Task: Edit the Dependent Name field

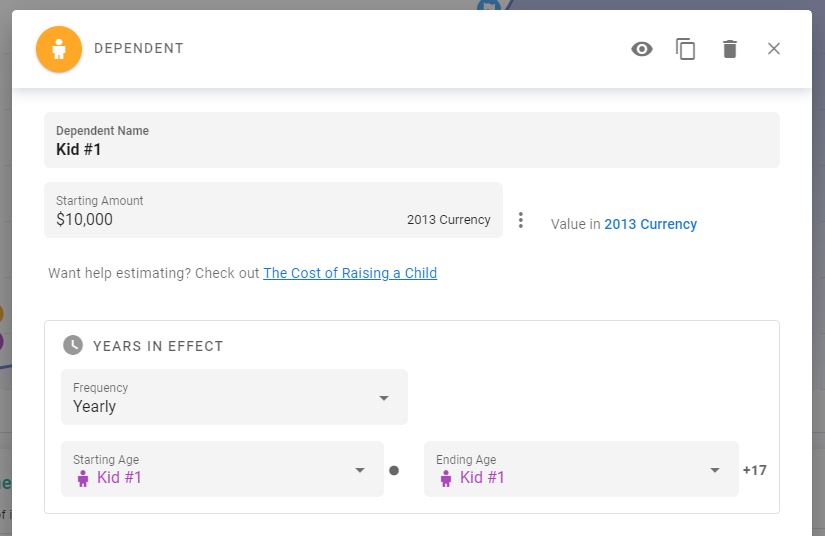Action: 410,149
